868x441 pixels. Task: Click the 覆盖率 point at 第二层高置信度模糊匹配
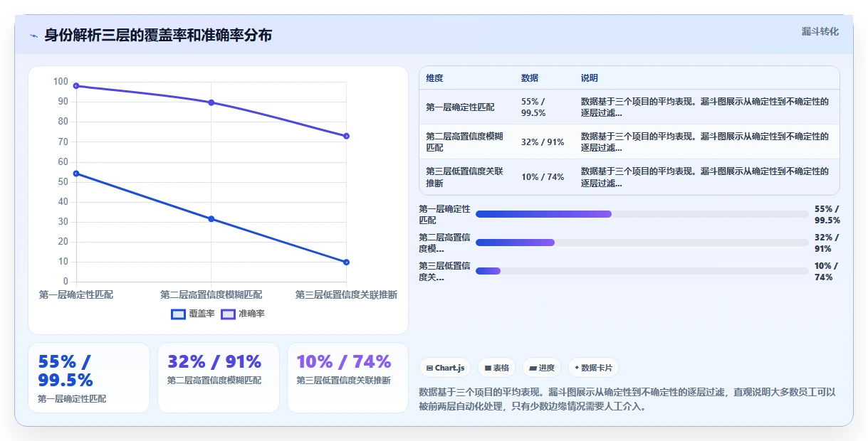point(211,218)
